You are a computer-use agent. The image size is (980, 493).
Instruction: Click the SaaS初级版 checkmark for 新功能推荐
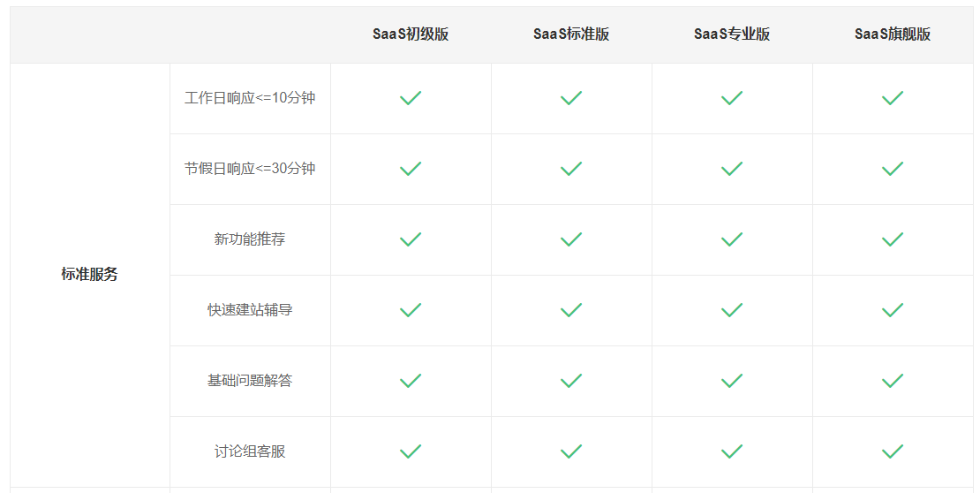411,239
